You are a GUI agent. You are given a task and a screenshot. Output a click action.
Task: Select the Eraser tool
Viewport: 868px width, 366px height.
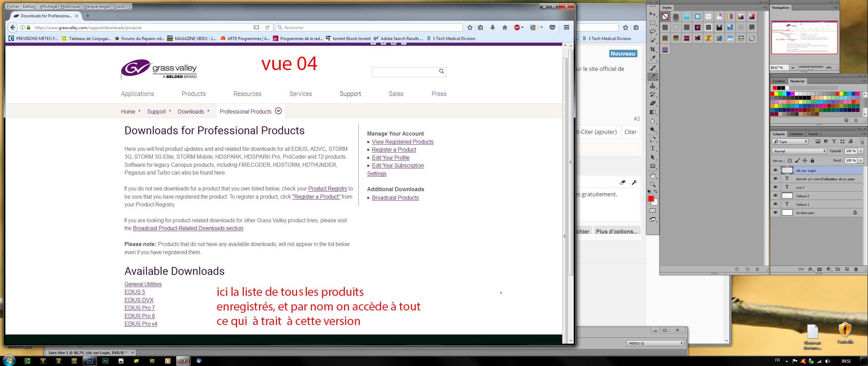(653, 103)
